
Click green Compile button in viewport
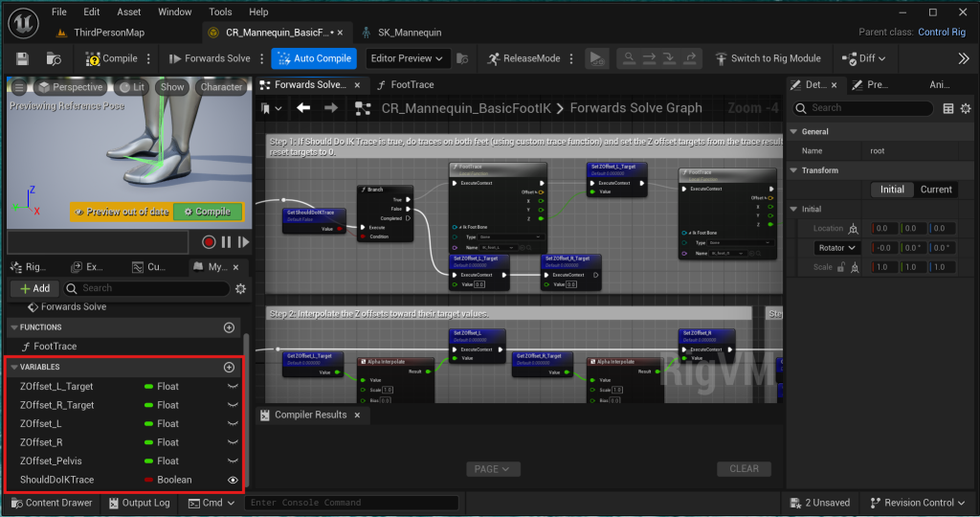tap(208, 212)
